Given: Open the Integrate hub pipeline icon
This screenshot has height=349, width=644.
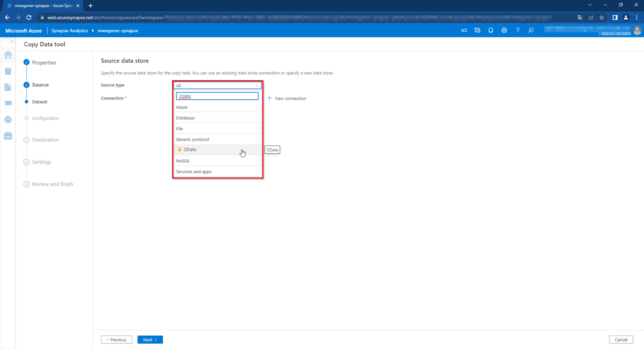Looking at the screenshot, I should pos(8,103).
